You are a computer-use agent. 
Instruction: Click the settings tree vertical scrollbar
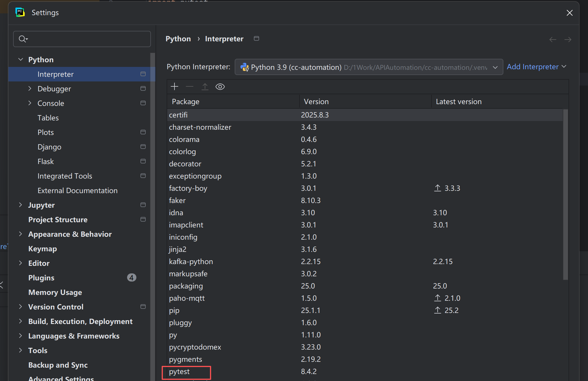pos(153,217)
